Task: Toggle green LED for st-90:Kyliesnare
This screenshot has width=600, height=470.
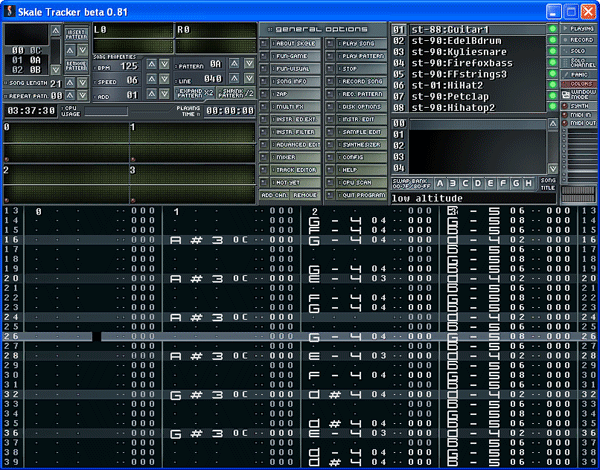Action: pos(552,51)
